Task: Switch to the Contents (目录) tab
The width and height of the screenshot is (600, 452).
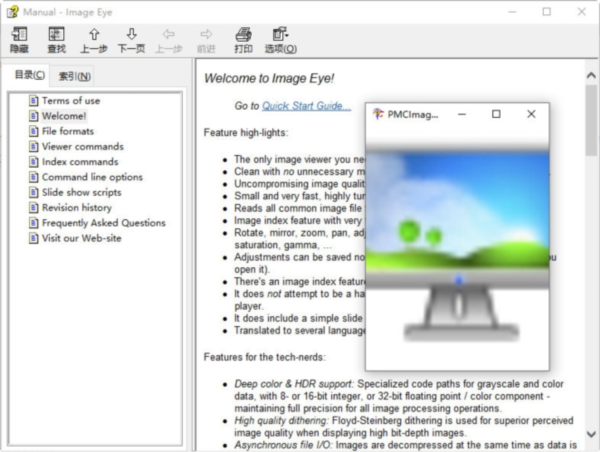Action: coord(29,75)
